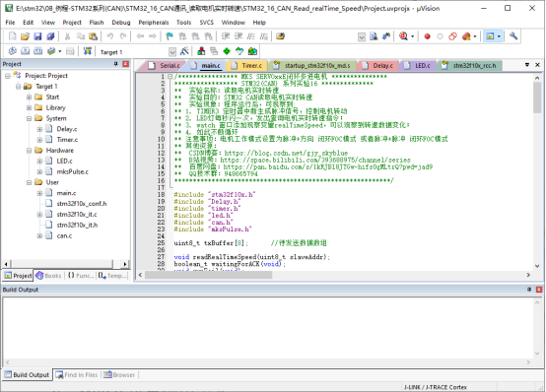546x392 pixels.
Task: Close the Build Output panel
Action: (539, 290)
